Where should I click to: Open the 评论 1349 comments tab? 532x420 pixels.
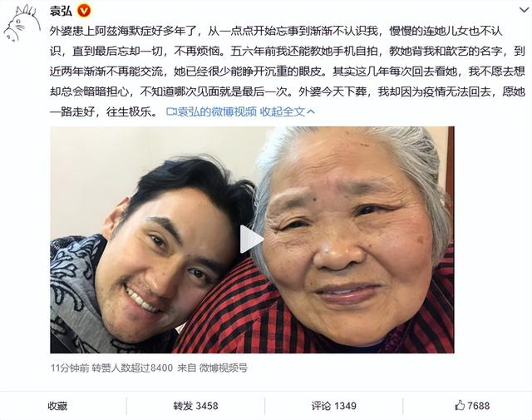[334, 406]
